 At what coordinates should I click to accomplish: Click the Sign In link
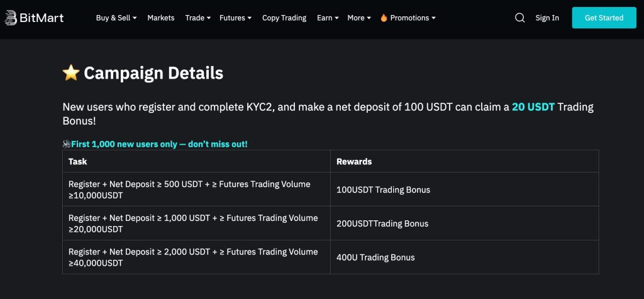tap(547, 18)
